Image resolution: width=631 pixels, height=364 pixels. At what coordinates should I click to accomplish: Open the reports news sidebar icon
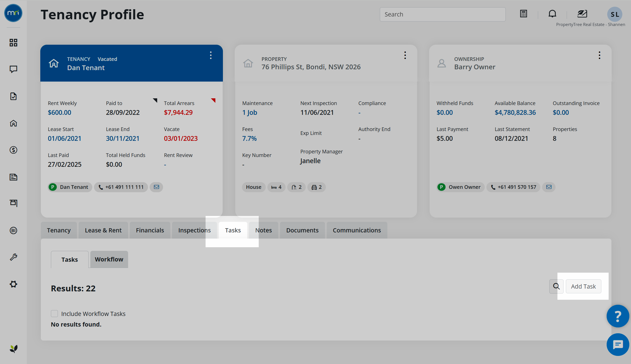click(x=13, y=177)
